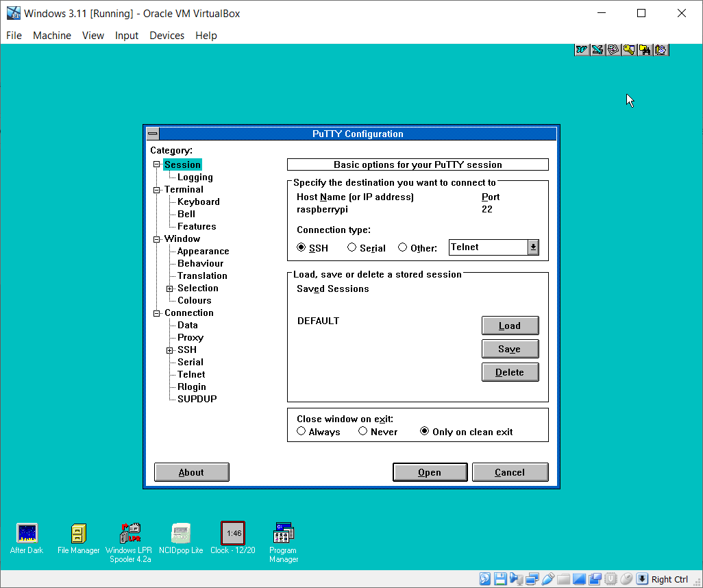Click the VirtualBox hard disk activity icon
The image size is (703, 588).
[484, 578]
